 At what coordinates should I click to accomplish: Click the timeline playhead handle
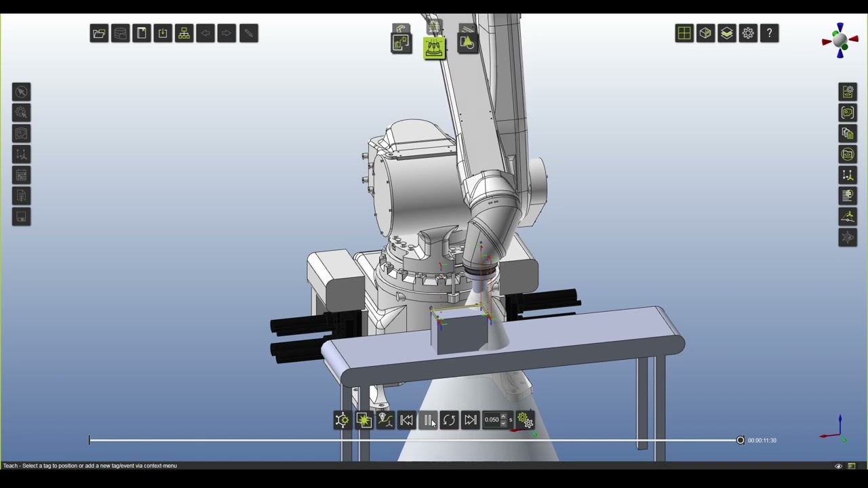coord(741,441)
